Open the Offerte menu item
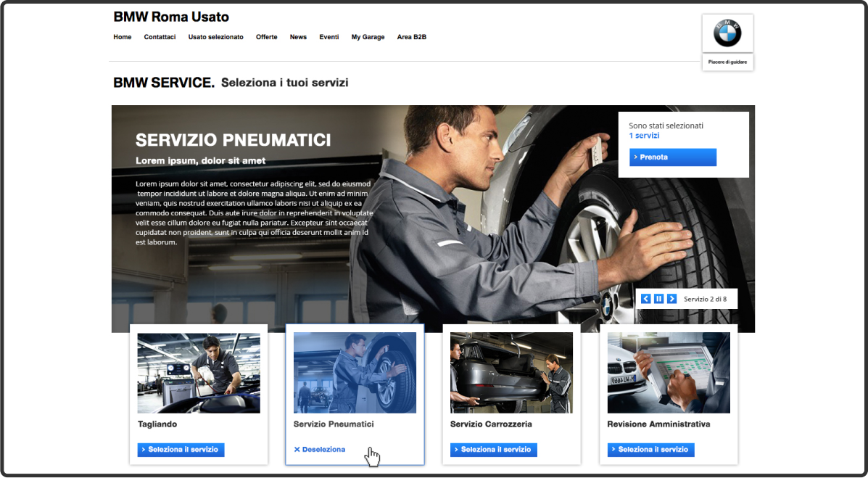Image resolution: width=868 pixels, height=478 pixels. [266, 37]
